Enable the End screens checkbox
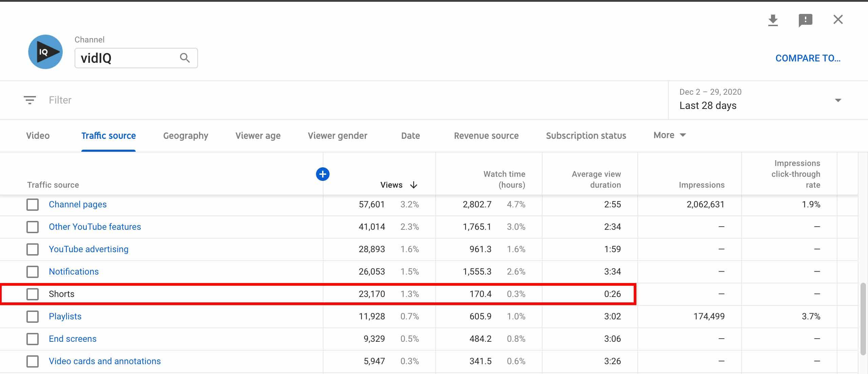 click(33, 339)
